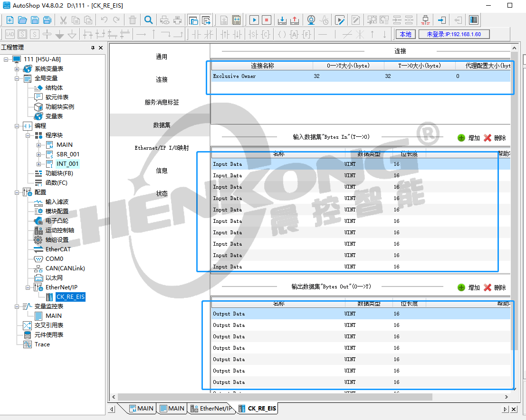
Task: Open the Ethernet/IP I/O映射 section
Action: [x=162, y=148]
